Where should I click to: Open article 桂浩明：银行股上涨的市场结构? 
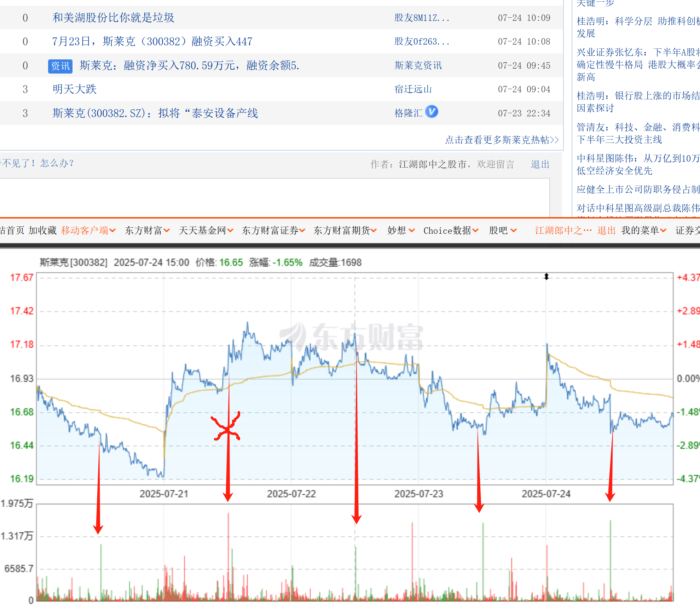(638, 102)
